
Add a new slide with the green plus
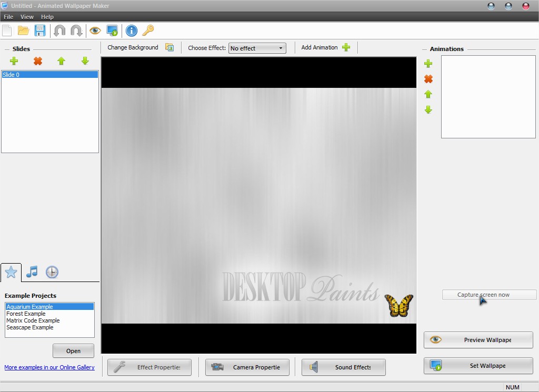click(14, 61)
